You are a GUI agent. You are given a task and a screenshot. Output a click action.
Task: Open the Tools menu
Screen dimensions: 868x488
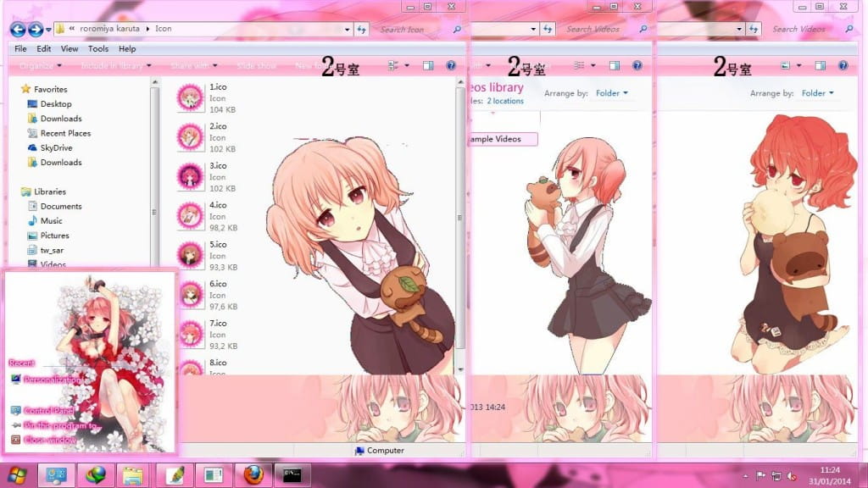point(98,49)
